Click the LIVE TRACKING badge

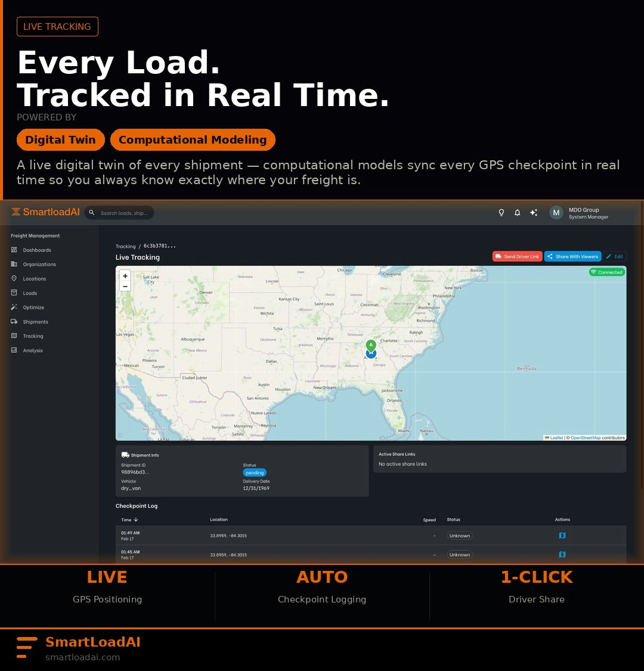click(x=57, y=27)
